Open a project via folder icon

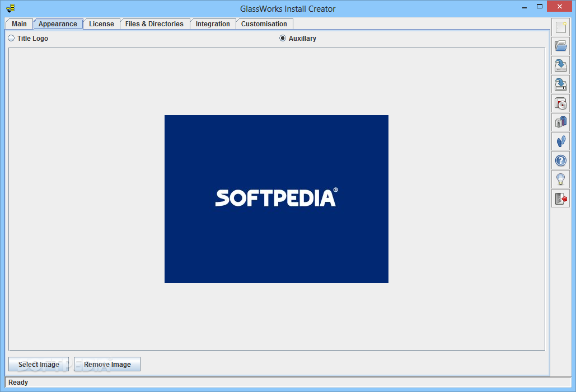(x=560, y=46)
